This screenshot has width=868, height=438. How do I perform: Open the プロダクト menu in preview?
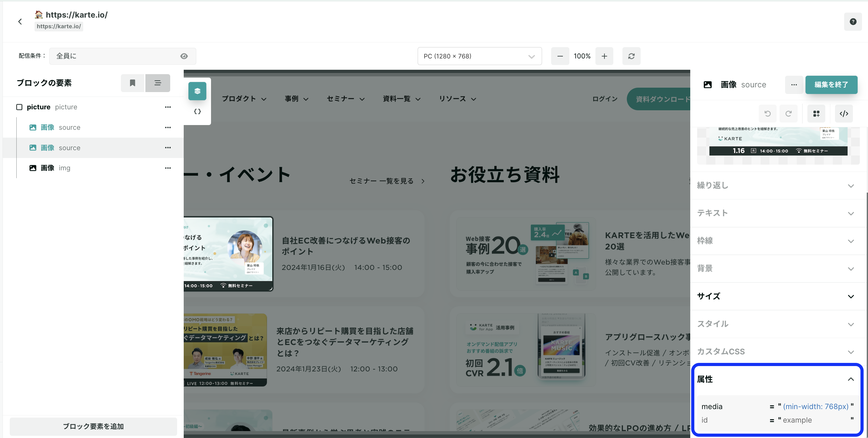(x=244, y=99)
